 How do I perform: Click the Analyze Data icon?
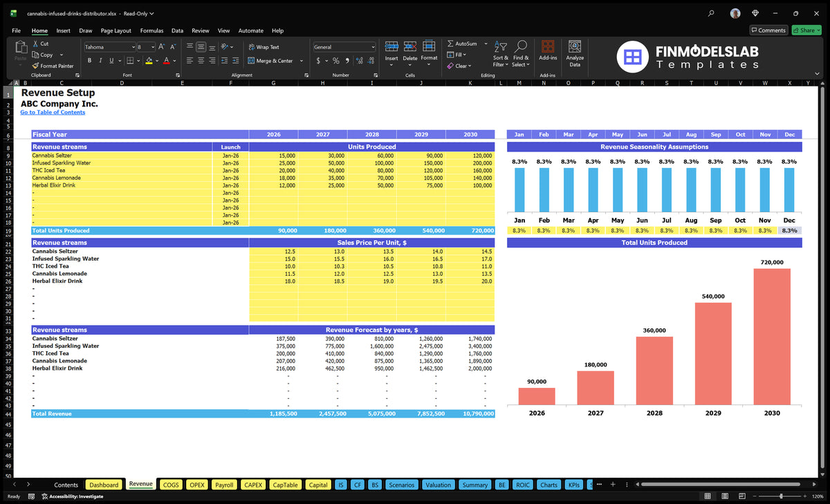tap(575, 46)
